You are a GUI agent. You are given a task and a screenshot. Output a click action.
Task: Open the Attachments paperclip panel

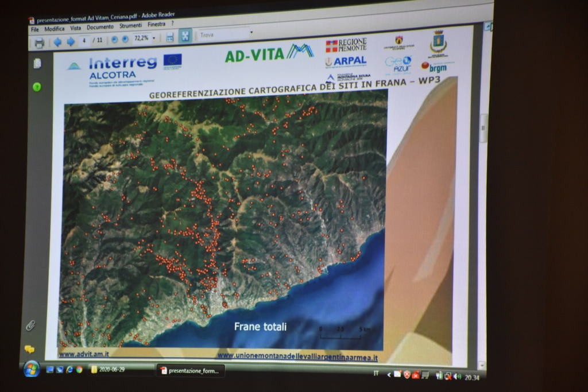(x=30, y=325)
